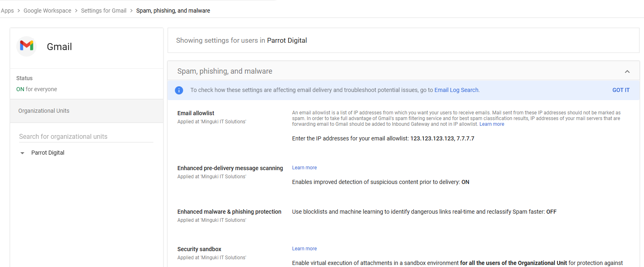Dismiss the banner with GOT IT
Screen dimensions: 644x267
[x=620, y=90]
